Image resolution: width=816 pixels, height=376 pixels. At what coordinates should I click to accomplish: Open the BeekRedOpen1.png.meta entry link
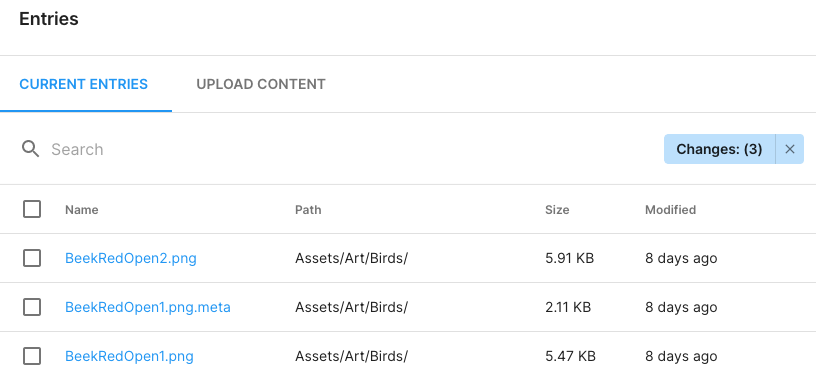tap(148, 307)
